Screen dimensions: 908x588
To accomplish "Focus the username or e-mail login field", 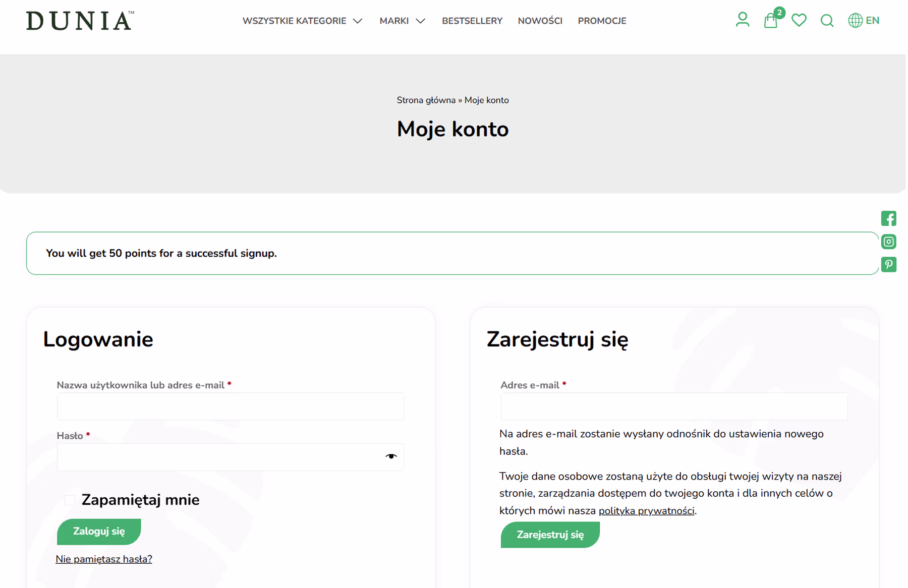I will (x=231, y=406).
